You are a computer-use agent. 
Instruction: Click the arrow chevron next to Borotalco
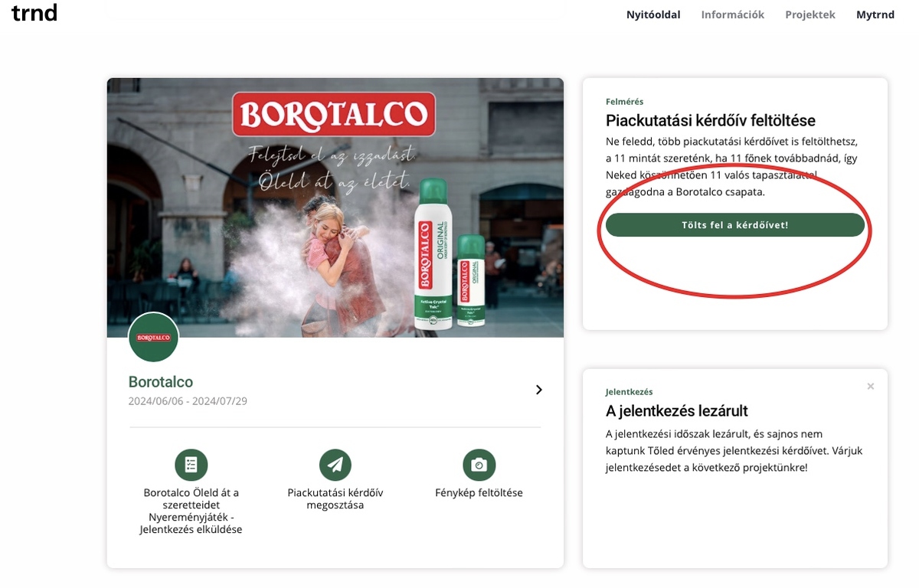point(538,390)
